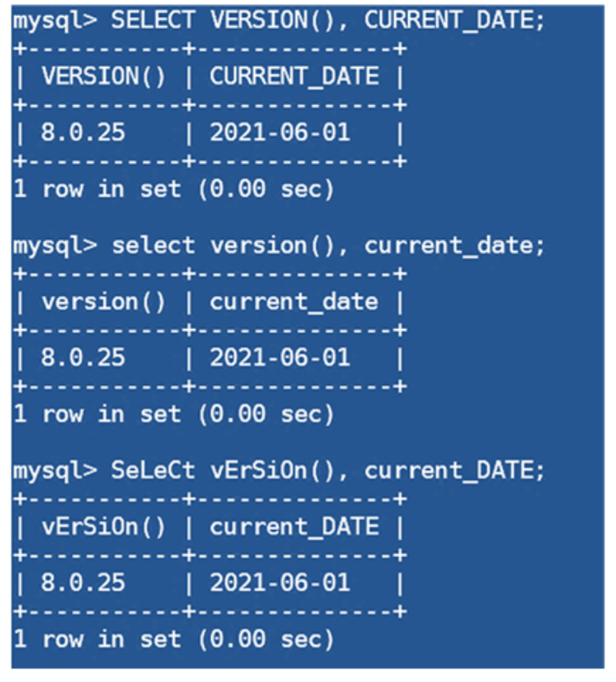The height and width of the screenshot is (682, 616).
Task: Click the vErSiOn() column header
Action: (x=104, y=527)
